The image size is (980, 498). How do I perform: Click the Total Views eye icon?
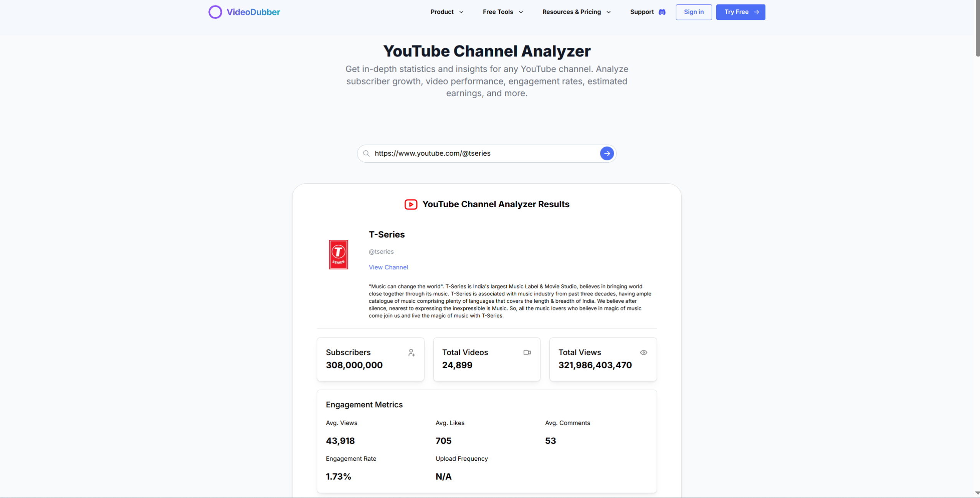(643, 353)
